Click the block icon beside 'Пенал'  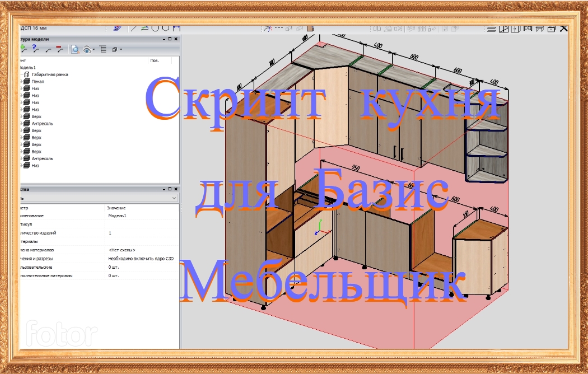[27, 82]
